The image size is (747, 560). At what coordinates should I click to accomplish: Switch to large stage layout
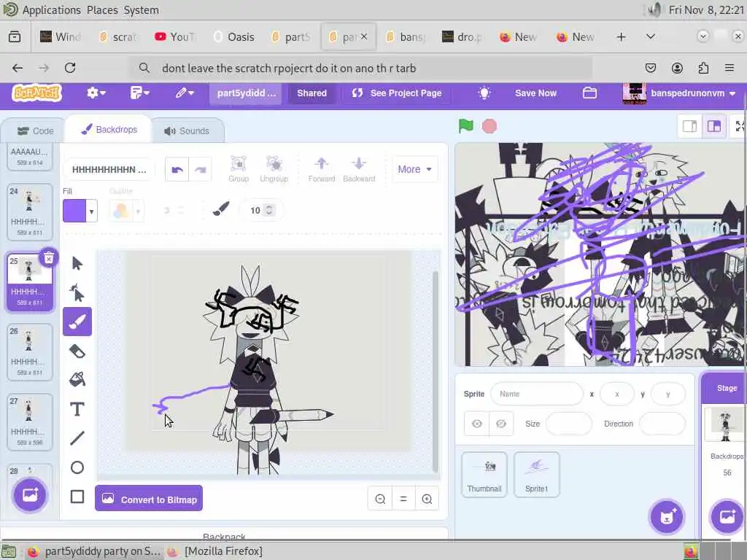click(713, 126)
